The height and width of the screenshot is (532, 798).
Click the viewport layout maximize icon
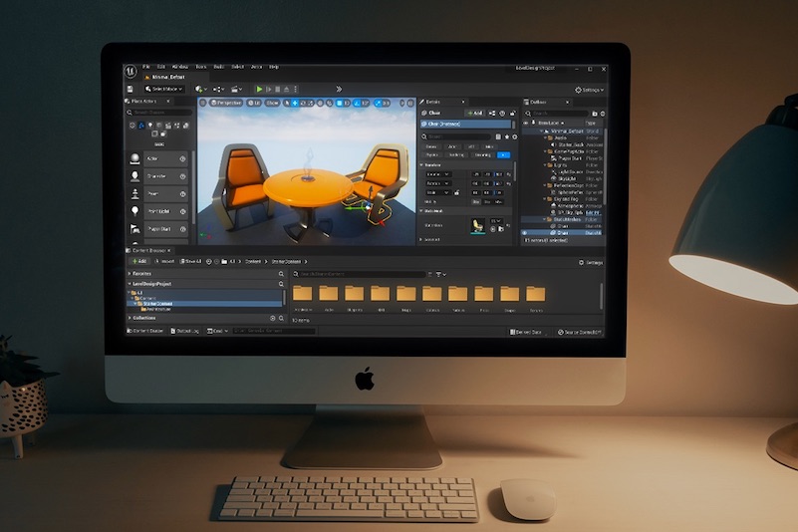tap(410, 103)
